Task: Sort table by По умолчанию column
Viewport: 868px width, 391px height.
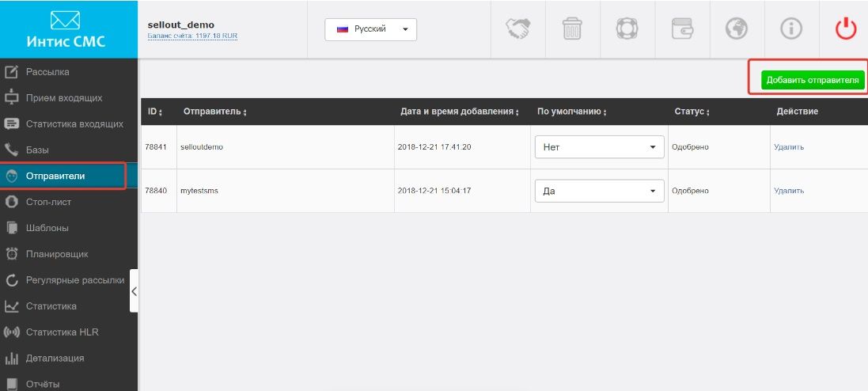Action: coord(572,112)
